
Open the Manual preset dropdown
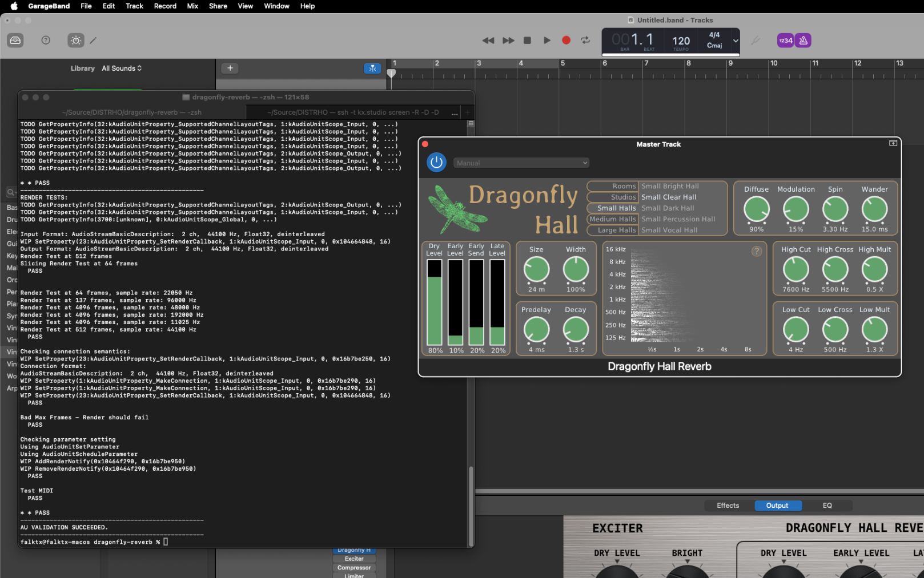point(521,163)
